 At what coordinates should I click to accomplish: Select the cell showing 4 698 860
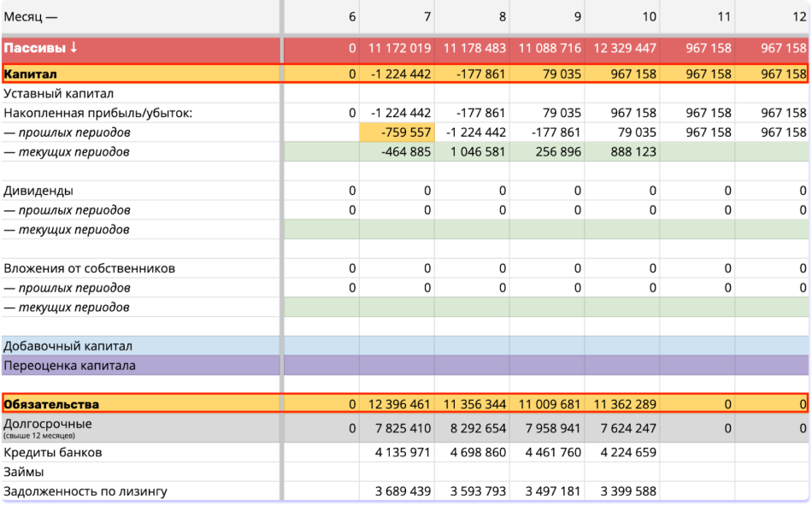point(473,452)
